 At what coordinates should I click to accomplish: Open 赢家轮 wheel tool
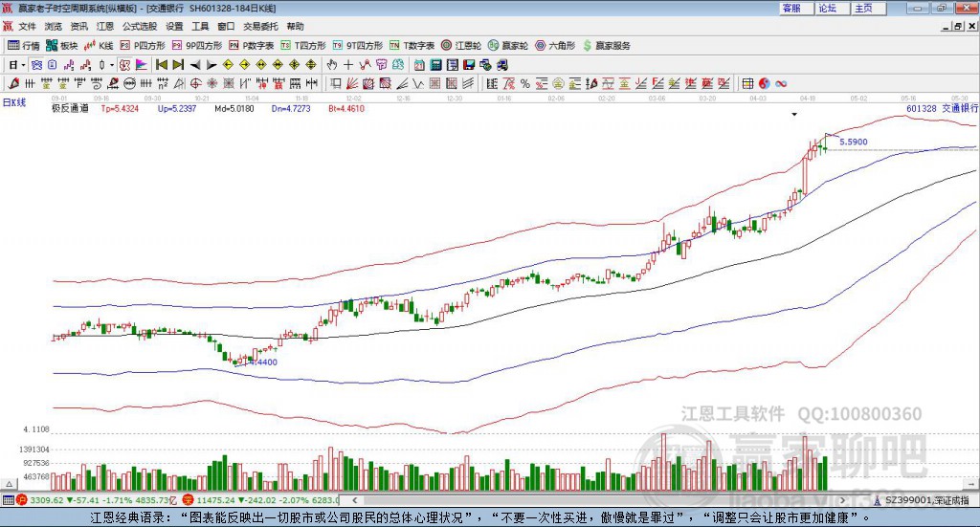508,46
